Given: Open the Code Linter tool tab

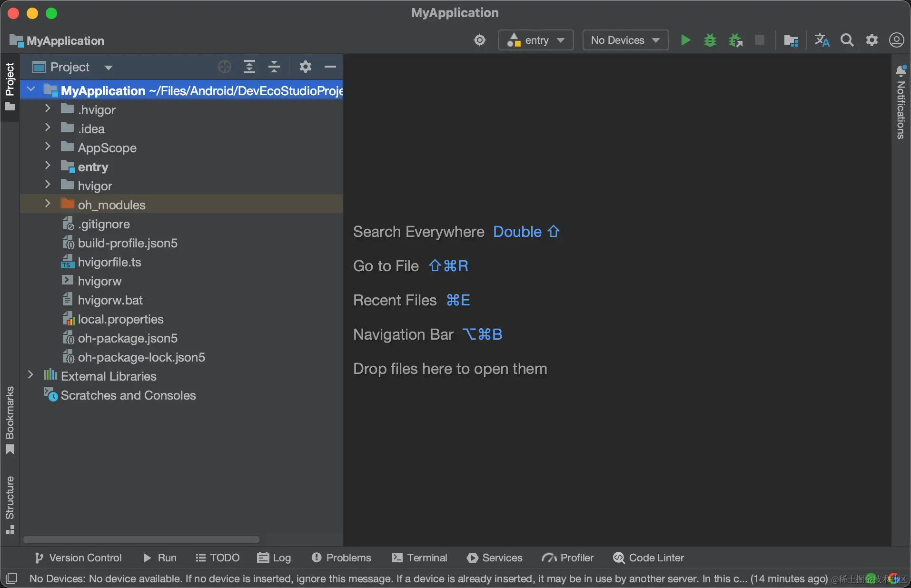Looking at the screenshot, I should coord(649,558).
